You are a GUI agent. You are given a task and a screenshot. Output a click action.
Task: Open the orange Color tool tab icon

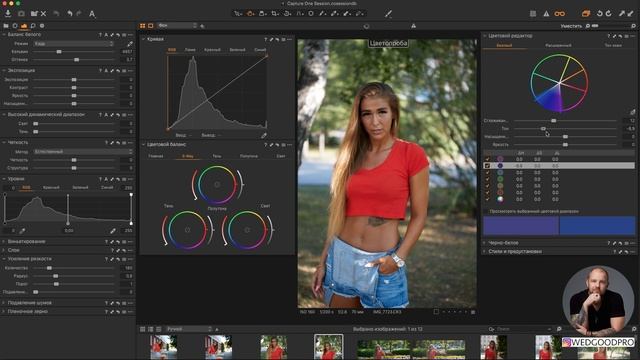(x=24, y=26)
